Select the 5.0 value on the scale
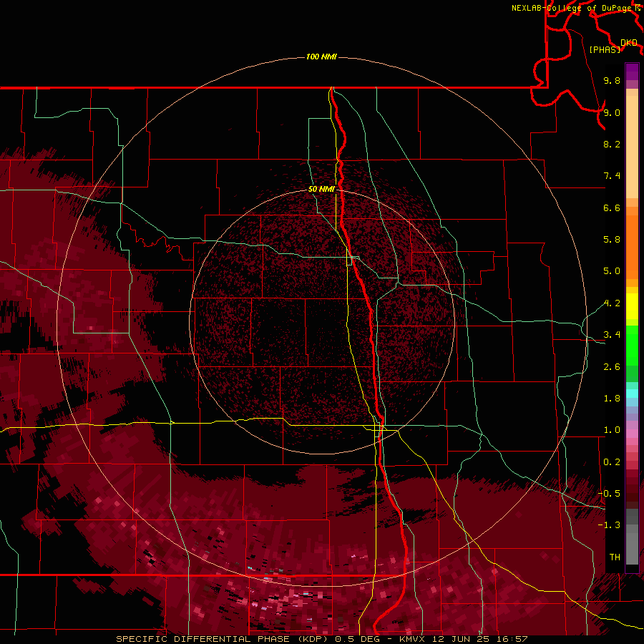644x644 pixels. tap(612, 271)
